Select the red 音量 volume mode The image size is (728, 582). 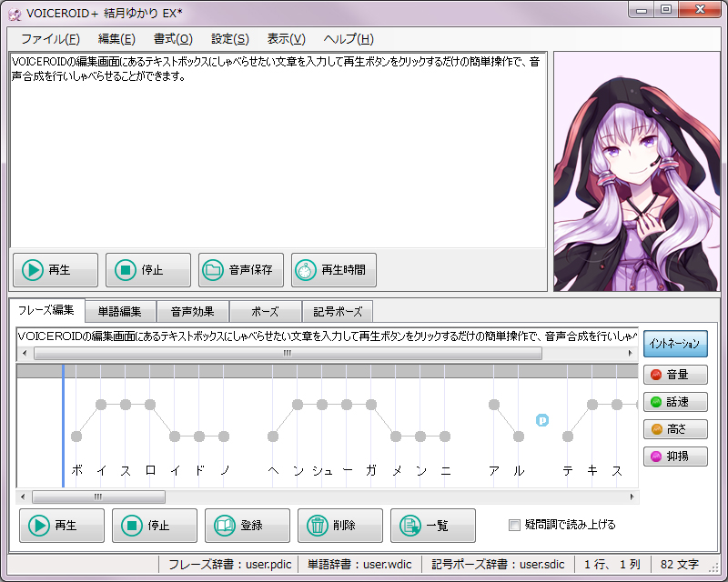(x=675, y=375)
